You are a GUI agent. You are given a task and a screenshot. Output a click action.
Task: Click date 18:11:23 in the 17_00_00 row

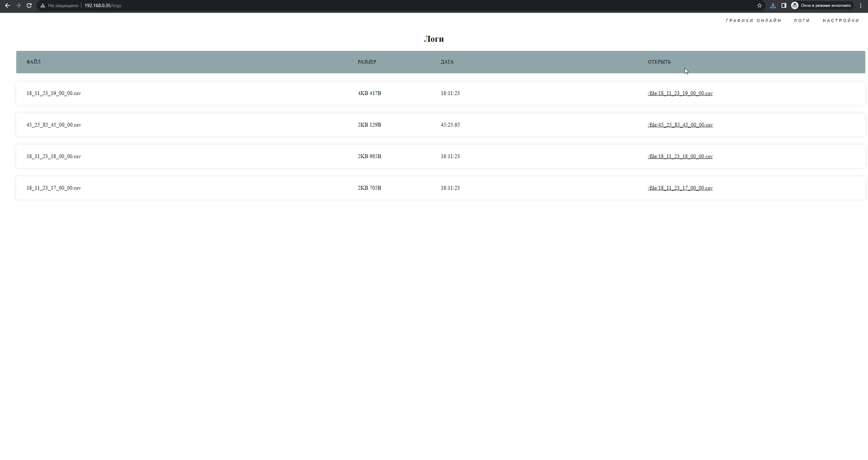tap(450, 188)
